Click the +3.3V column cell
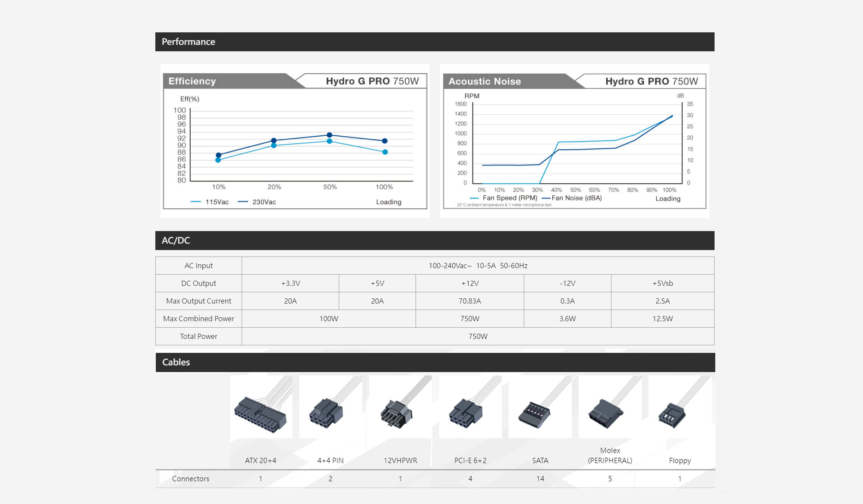Screen dimensions: 863x504 [290, 283]
